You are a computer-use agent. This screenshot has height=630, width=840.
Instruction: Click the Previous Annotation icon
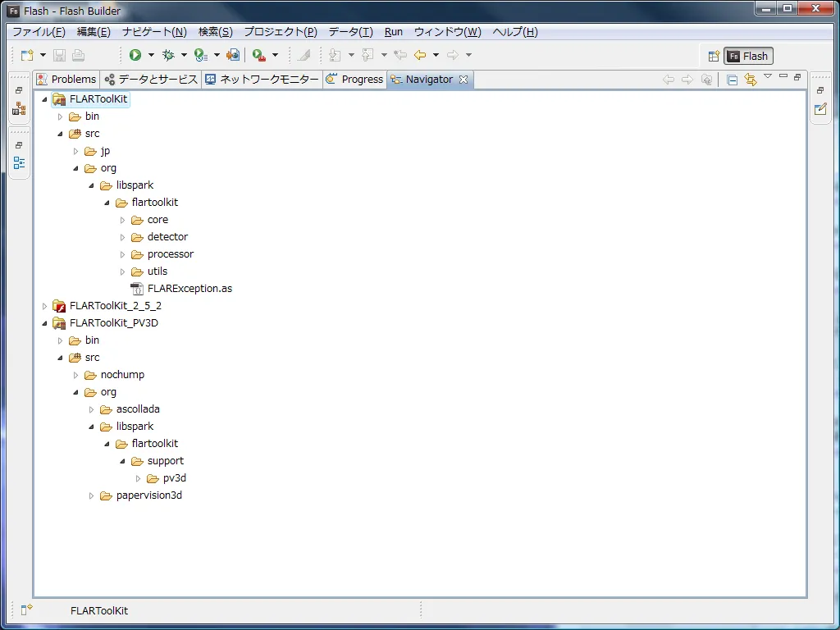(x=367, y=55)
